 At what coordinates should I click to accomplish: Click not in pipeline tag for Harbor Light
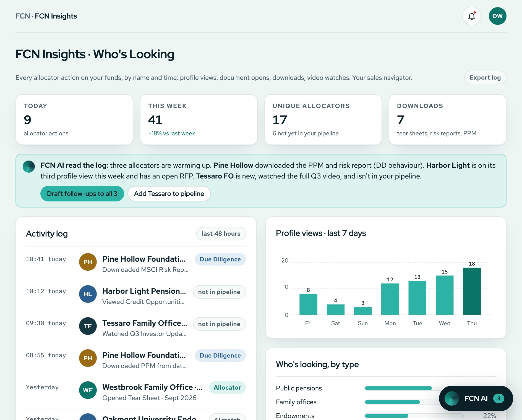(x=219, y=292)
